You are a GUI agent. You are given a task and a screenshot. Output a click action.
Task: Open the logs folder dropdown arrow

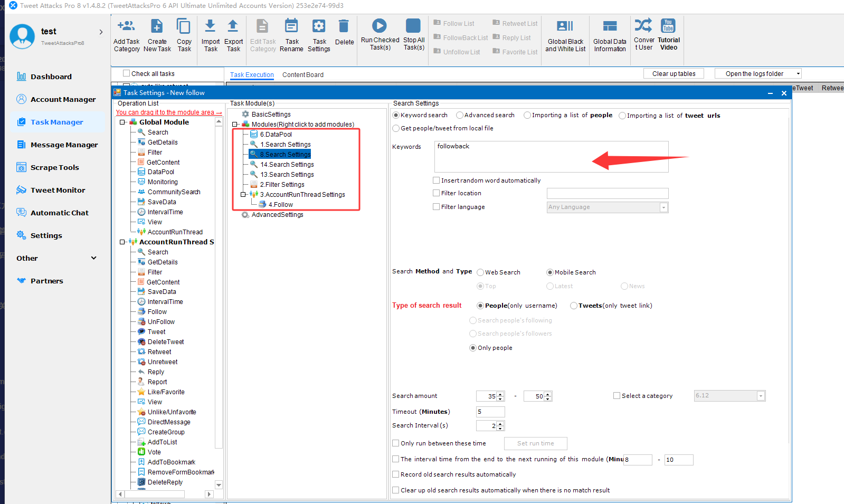(x=798, y=74)
